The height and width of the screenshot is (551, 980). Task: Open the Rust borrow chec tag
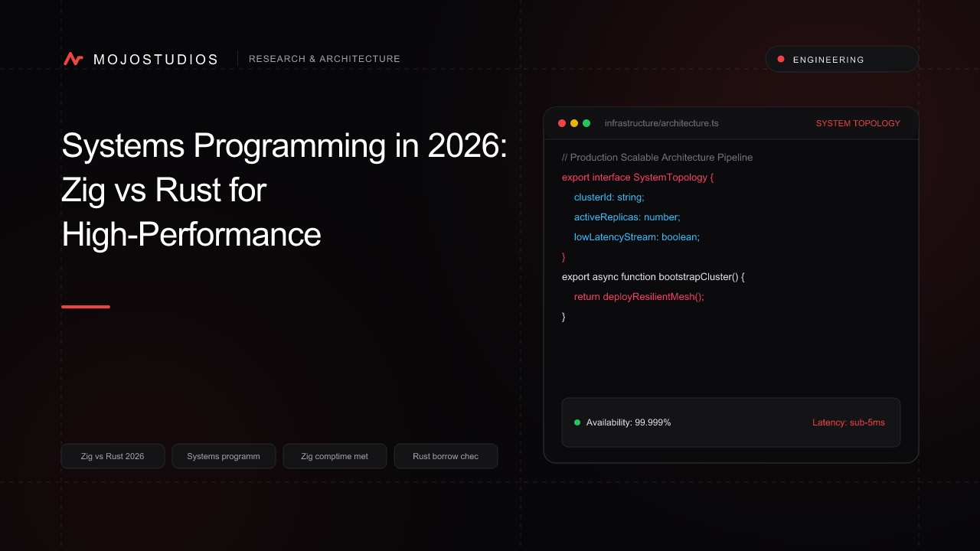pyautogui.click(x=446, y=456)
